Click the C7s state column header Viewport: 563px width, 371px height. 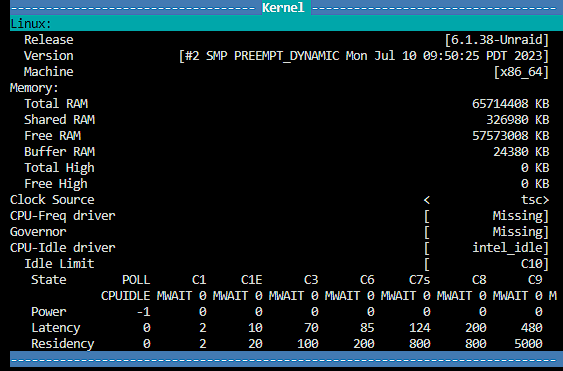419,280
